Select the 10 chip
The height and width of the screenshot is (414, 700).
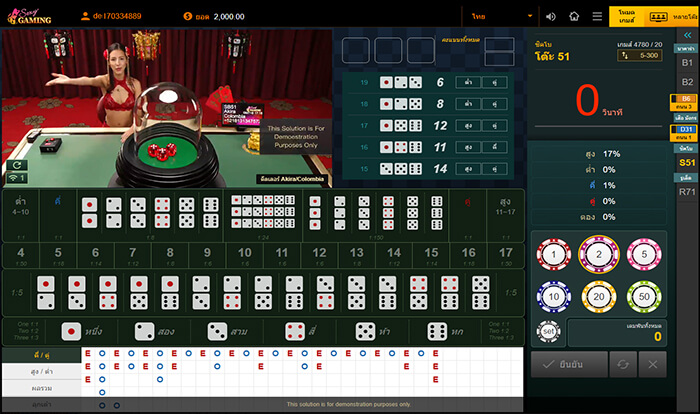[x=554, y=297]
